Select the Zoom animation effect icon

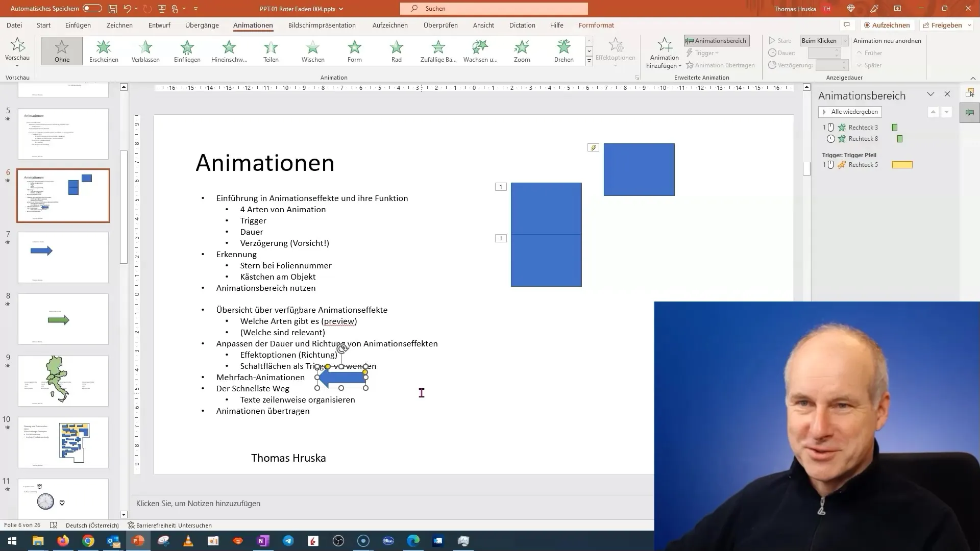pos(522,51)
